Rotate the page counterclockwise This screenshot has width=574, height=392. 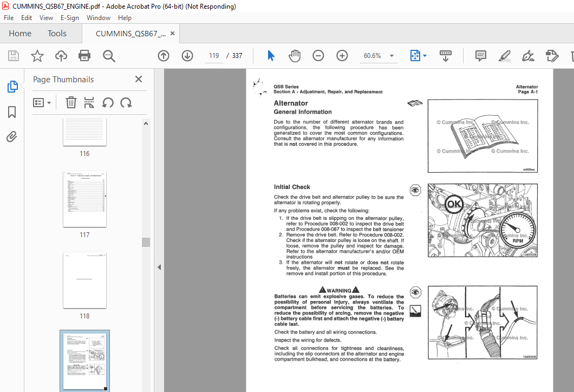[x=108, y=103]
